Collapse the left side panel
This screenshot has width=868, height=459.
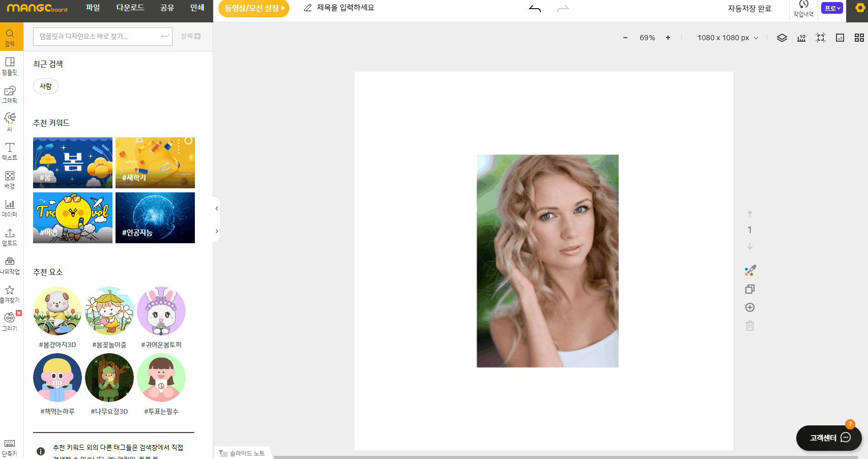coord(217,208)
